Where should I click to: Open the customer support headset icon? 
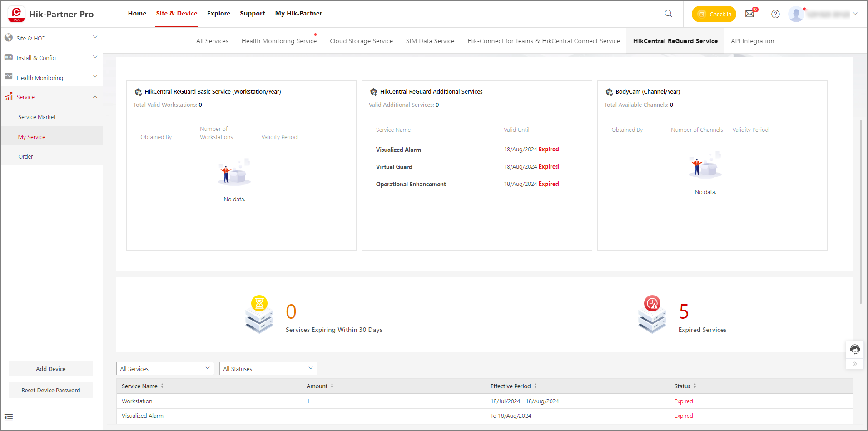point(854,349)
